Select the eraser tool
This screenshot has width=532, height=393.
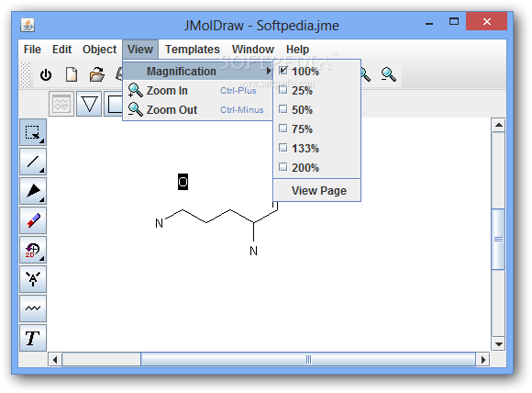(33, 220)
